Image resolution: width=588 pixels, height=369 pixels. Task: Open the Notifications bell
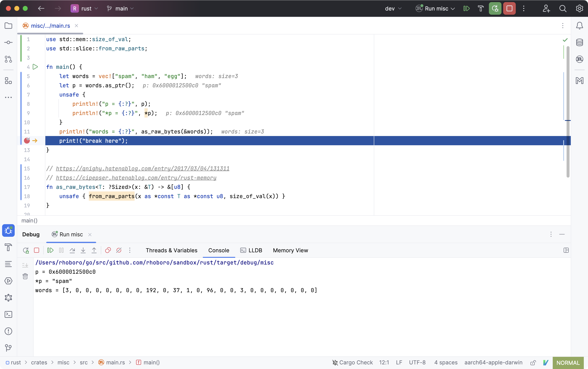[579, 26]
